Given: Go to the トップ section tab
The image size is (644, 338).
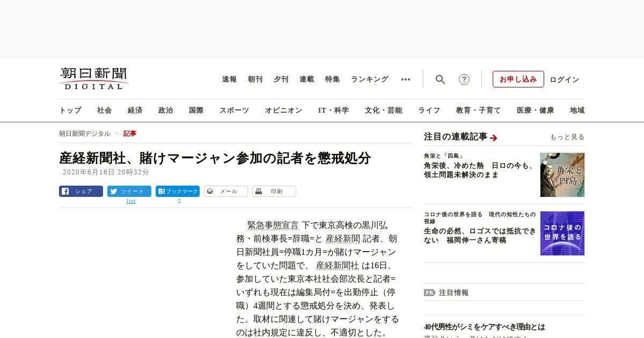Looking at the screenshot, I should tap(70, 111).
